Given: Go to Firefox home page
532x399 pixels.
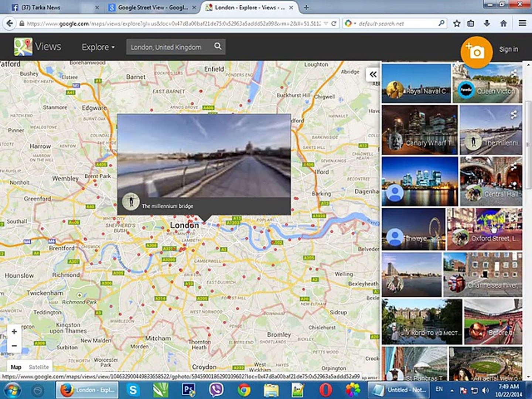Looking at the screenshot, I should (503, 23).
